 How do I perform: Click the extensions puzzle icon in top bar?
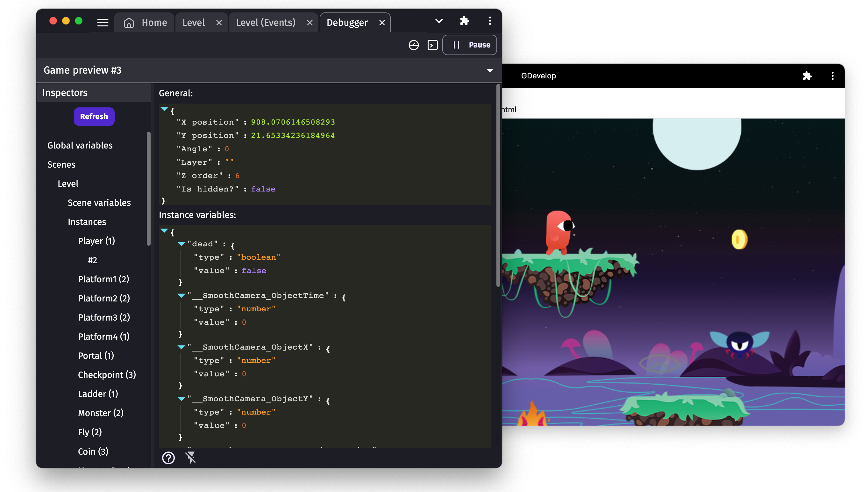[x=464, y=22]
